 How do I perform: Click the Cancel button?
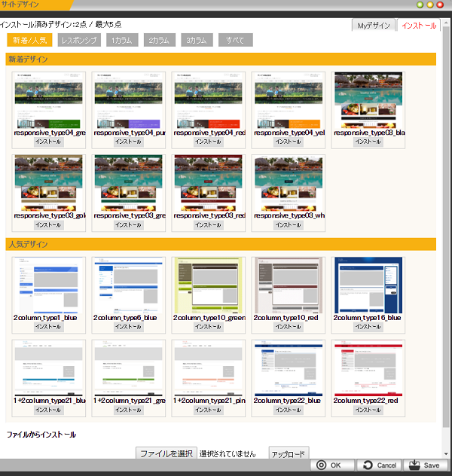click(x=379, y=465)
